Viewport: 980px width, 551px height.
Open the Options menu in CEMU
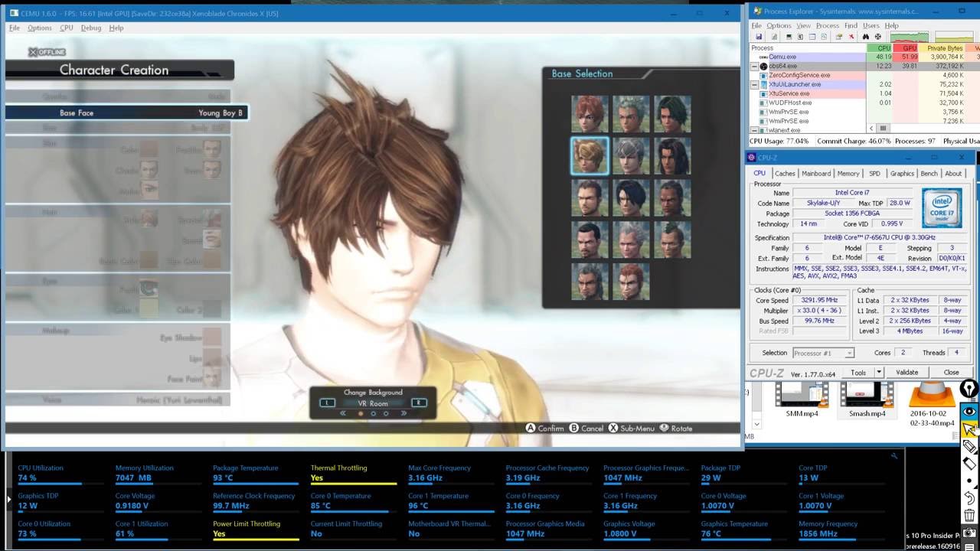[40, 28]
